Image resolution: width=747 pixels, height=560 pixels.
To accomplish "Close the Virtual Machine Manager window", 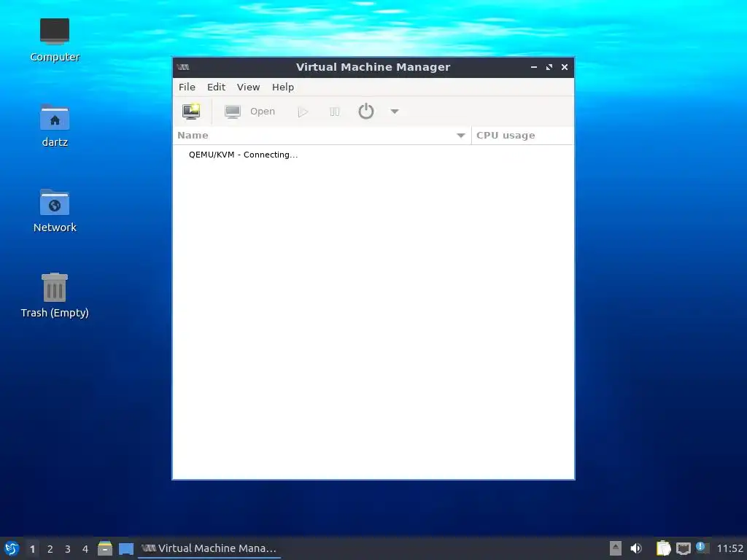I will pyautogui.click(x=565, y=67).
